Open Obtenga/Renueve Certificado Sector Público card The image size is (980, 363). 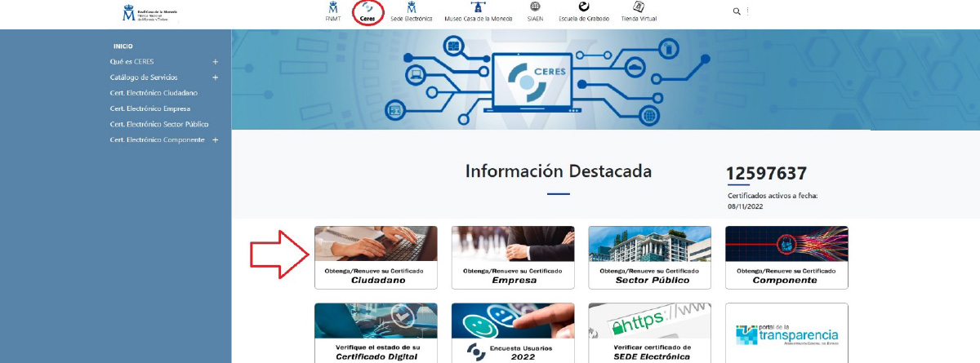pos(650,257)
